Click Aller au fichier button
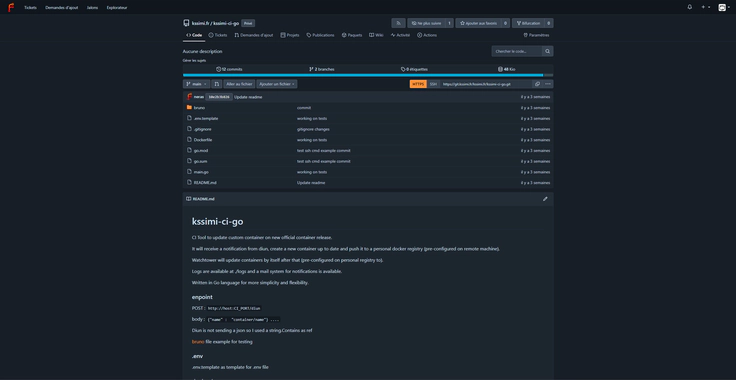The image size is (736, 380). tap(239, 84)
